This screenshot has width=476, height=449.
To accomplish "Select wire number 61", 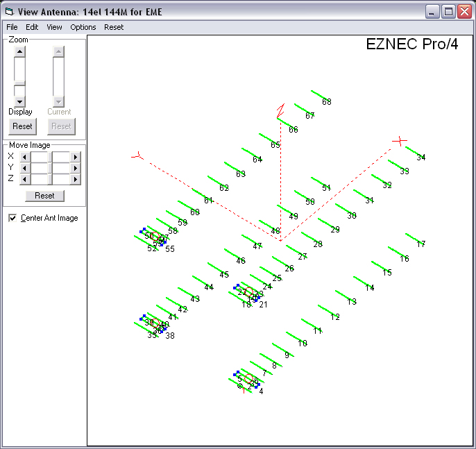I will (209, 201).
